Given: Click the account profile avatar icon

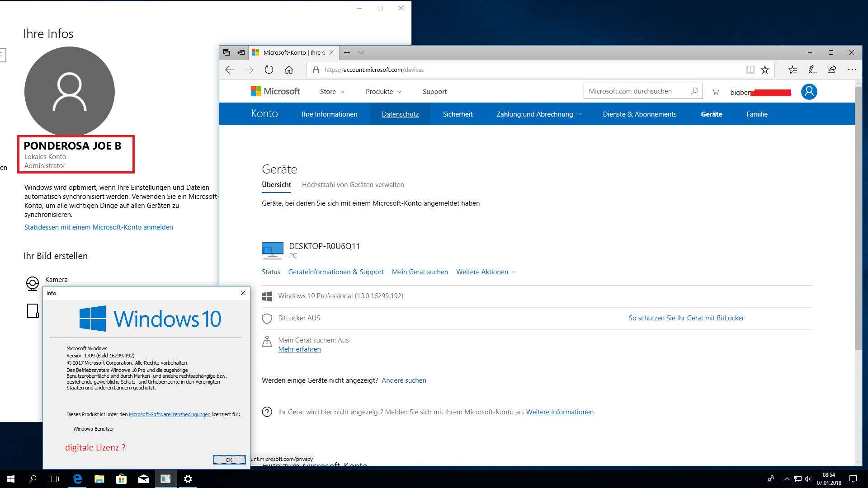Looking at the screenshot, I should 809,92.
